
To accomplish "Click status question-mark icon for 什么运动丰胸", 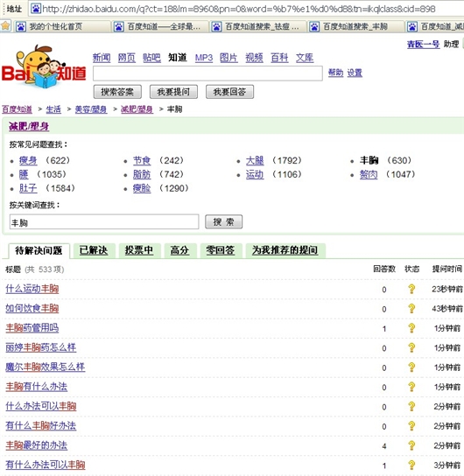I will tap(411, 289).
